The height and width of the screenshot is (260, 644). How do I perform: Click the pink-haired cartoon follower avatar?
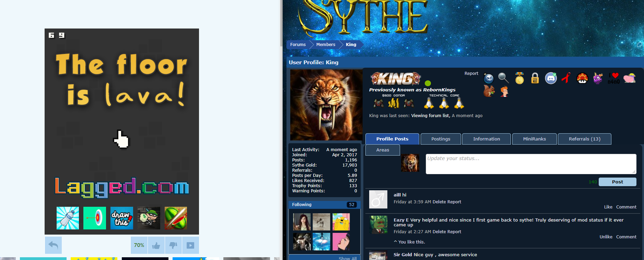tap(341, 242)
